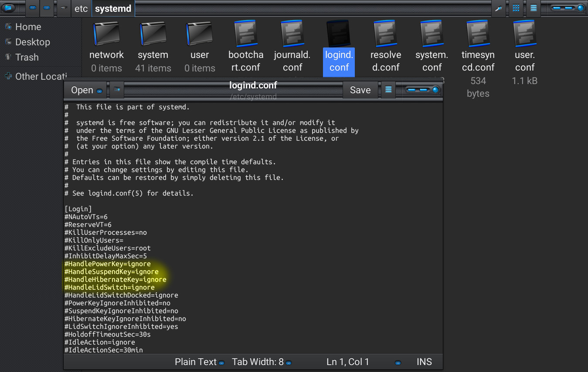Switch file manager to grid view
The width and height of the screenshot is (588, 372).
click(x=516, y=8)
